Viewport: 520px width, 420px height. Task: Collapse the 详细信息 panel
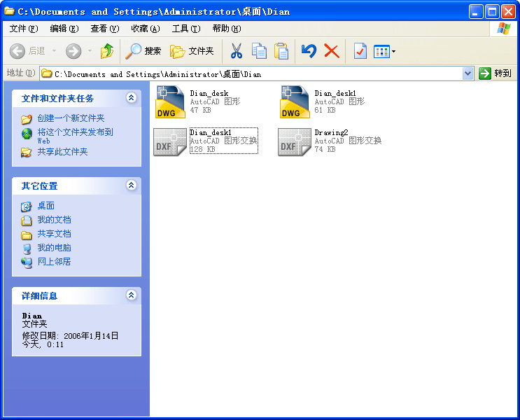(132, 295)
